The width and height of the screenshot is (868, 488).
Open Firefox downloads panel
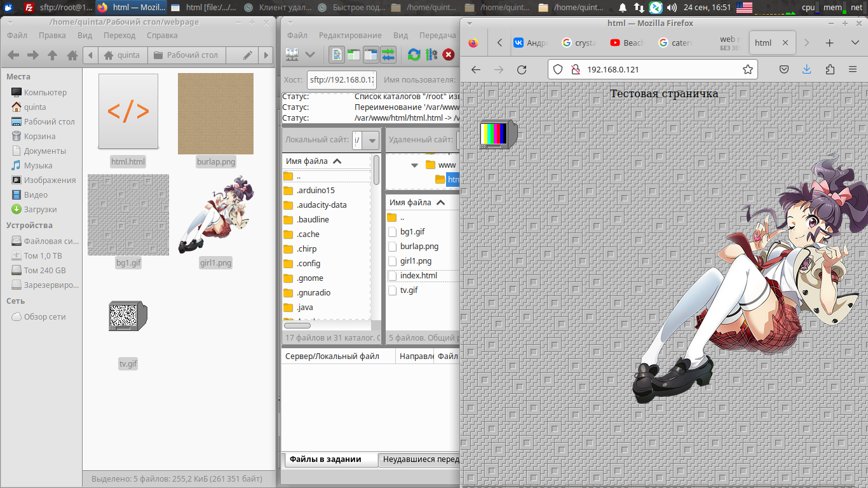tap(807, 70)
